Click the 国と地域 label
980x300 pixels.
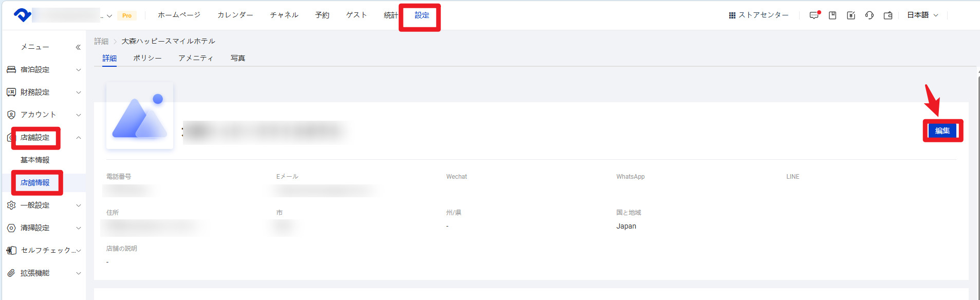(628, 213)
